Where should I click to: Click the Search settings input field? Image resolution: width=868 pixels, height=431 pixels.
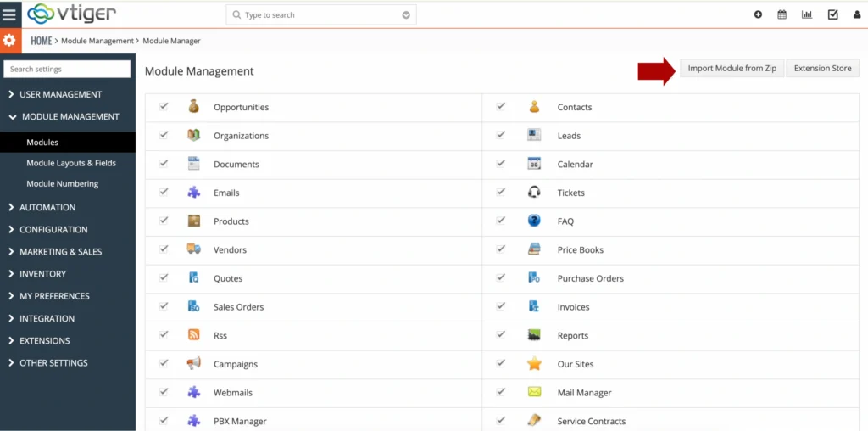coord(68,69)
